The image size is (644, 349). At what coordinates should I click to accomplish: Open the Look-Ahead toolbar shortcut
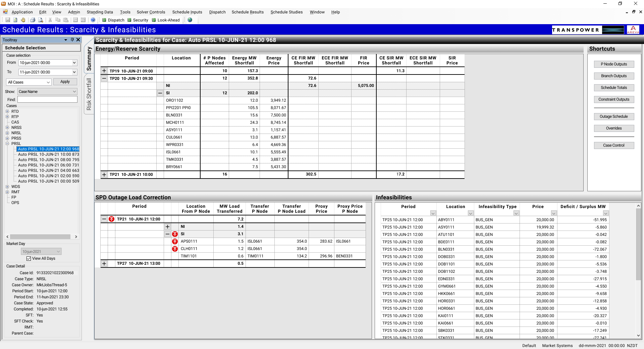pos(166,20)
